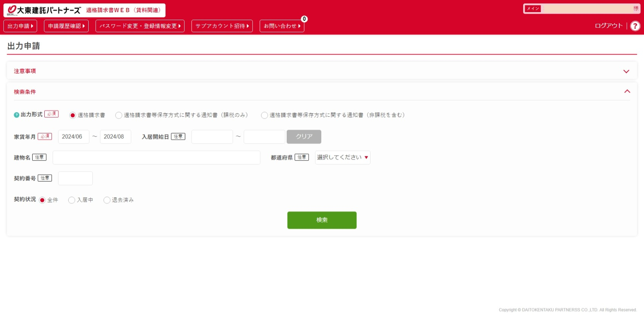Click the 入居開始日 start date field

(212, 137)
